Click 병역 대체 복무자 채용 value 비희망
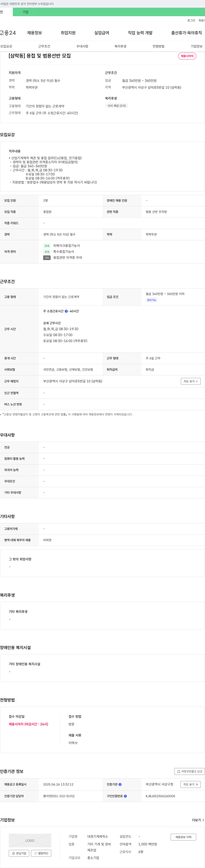This screenshot has width=205, height=868. [x=47, y=540]
